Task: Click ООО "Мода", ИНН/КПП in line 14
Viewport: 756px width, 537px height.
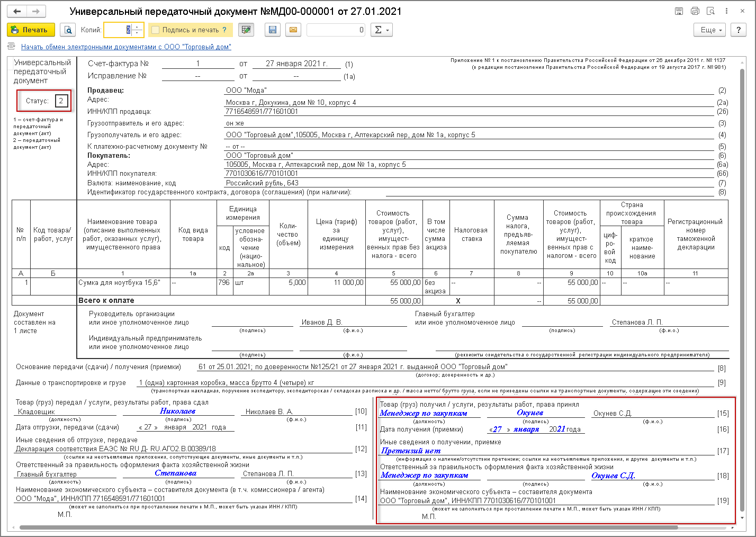Action: pos(91,499)
